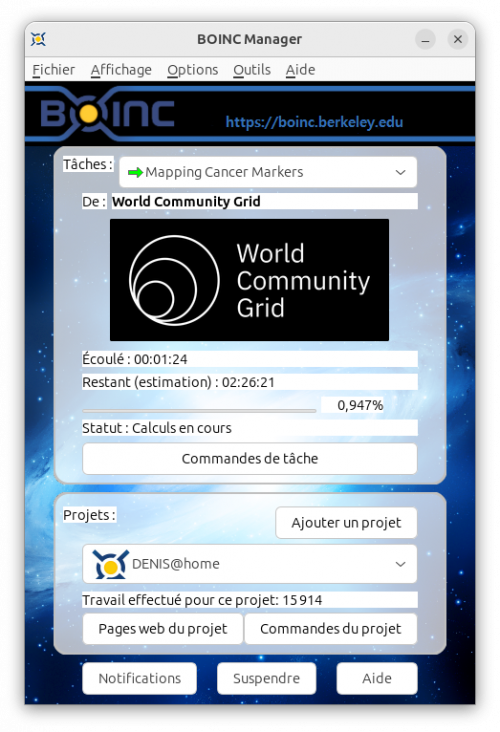Viewport: 500px width, 732px height.
Task: Open the boinc.berkeley.edu link
Action: [314, 122]
